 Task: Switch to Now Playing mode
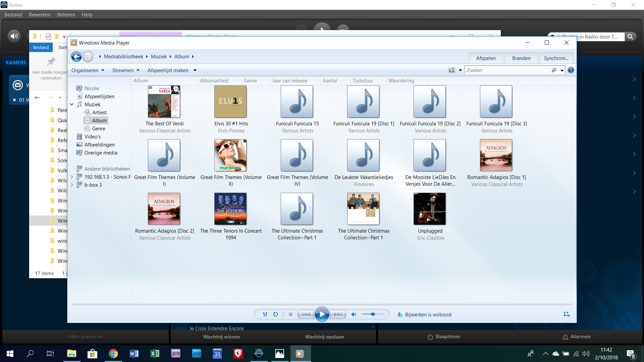tap(567, 314)
